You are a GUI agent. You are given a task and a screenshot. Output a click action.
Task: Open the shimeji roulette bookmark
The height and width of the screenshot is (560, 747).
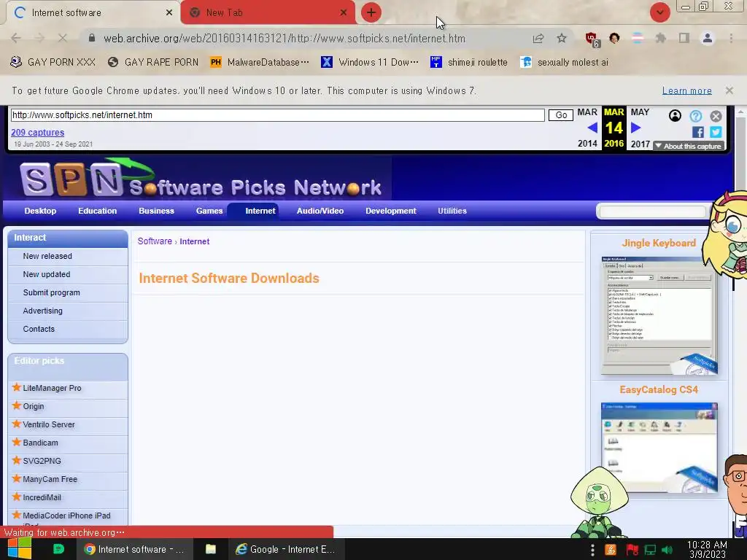[469, 63]
